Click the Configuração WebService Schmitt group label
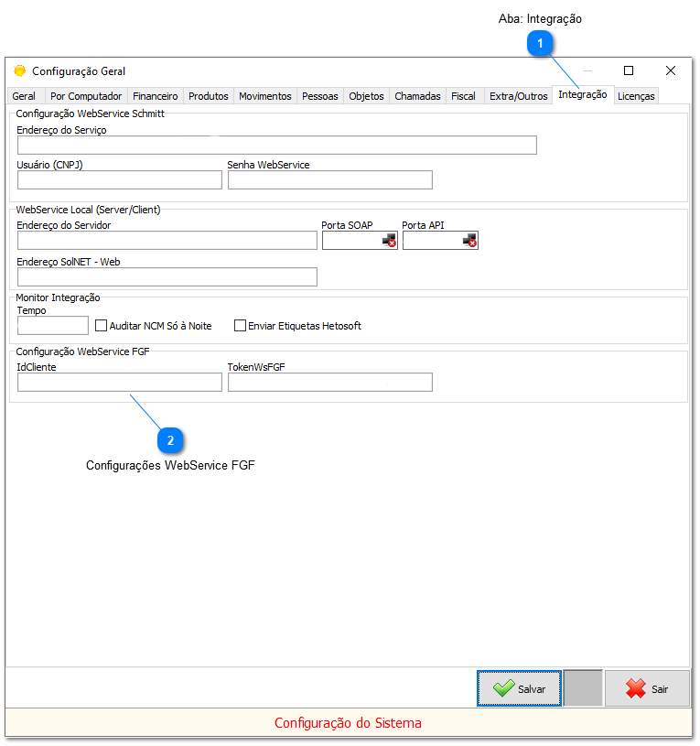The image size is (700, 746). [x=90, y=114]
